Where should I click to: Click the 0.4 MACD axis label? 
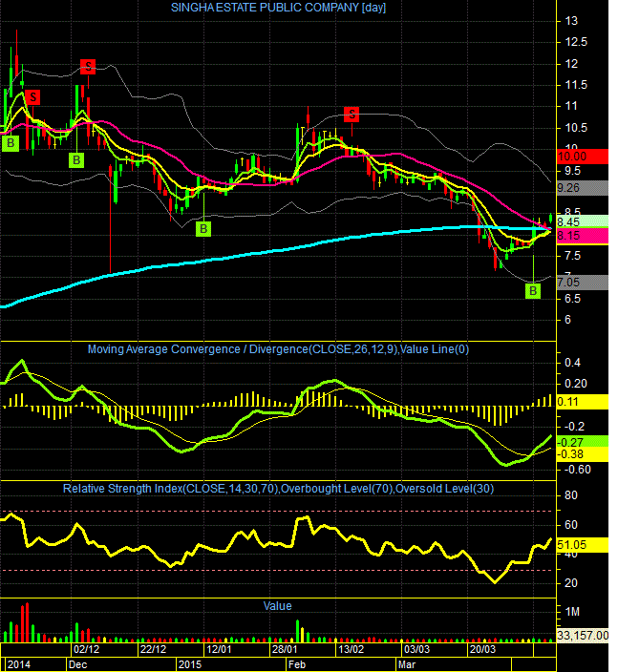572,363
